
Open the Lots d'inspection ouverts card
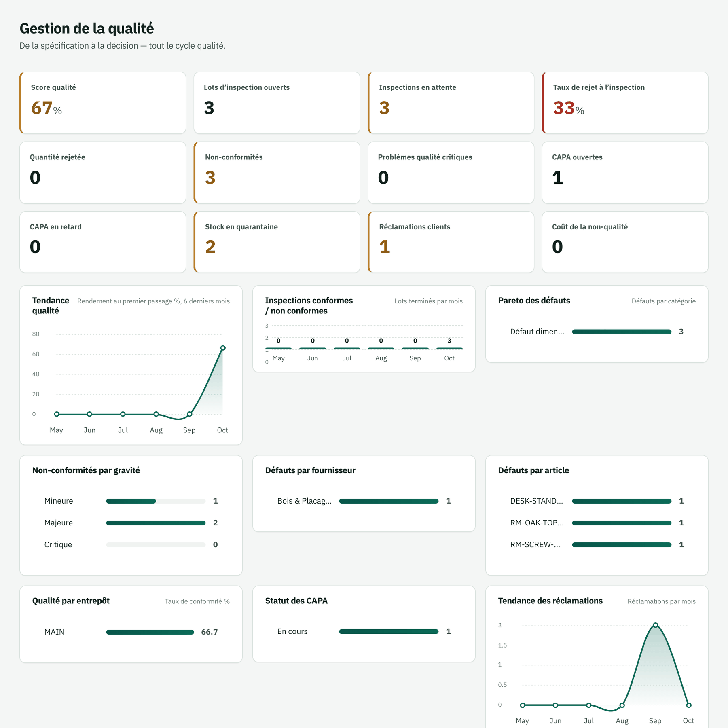(x=277, y=103)
